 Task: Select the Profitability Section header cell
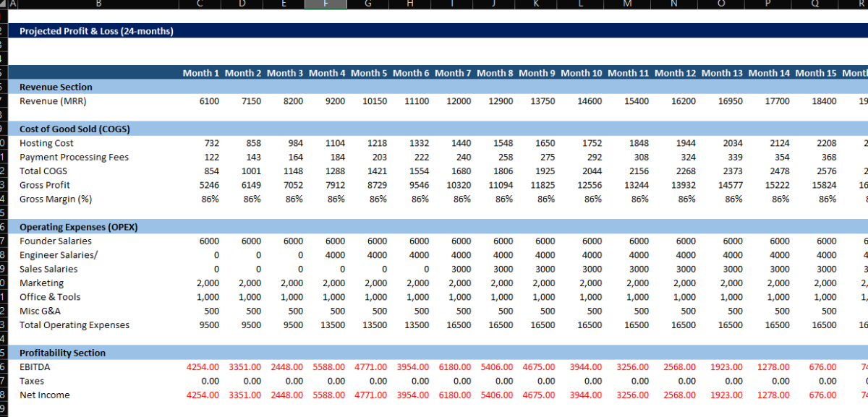tap(62, 353)
